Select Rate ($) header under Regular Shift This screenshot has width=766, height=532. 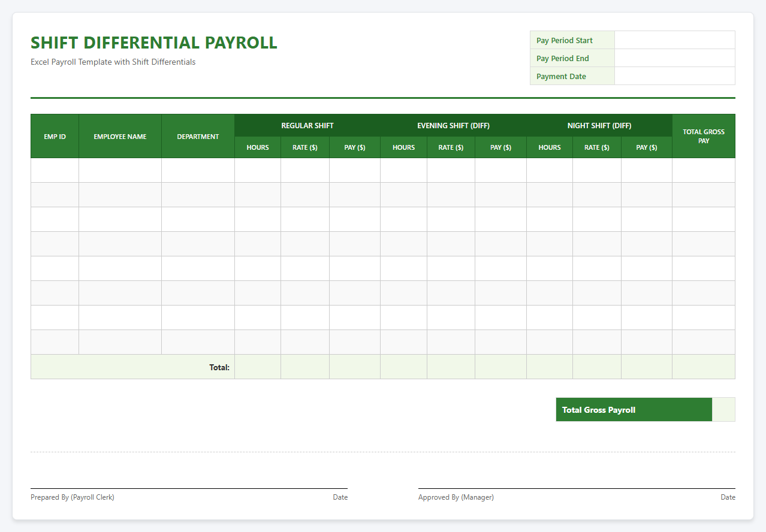coord(305,147)
